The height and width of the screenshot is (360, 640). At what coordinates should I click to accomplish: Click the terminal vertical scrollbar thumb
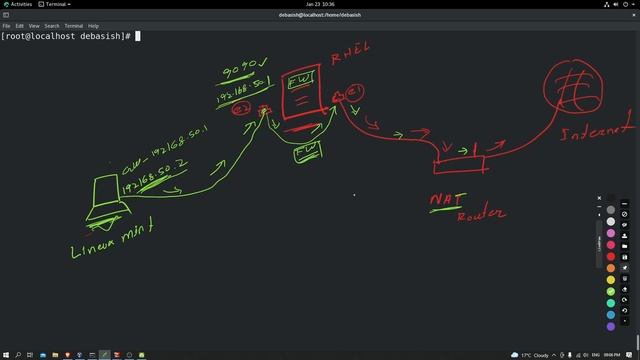click(638, 342)
